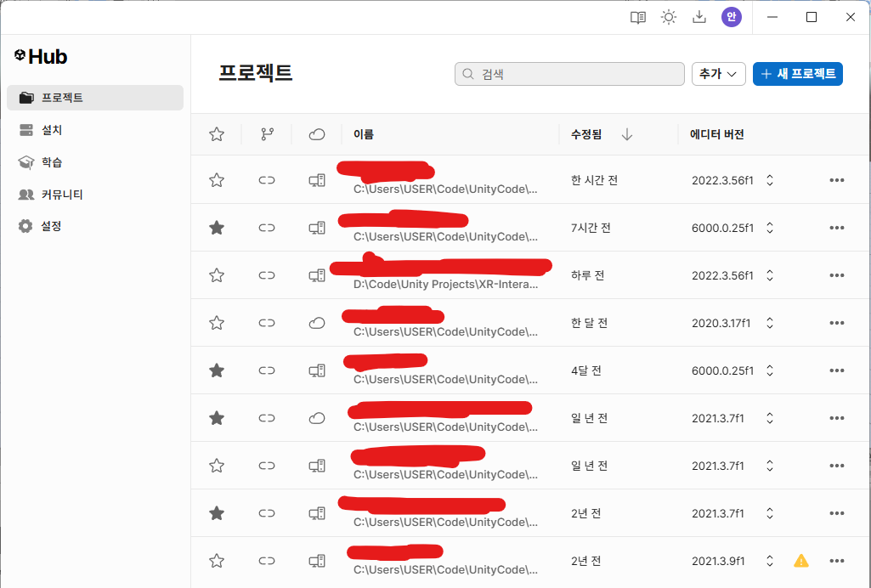This screenshot has width=871, height=588.
Task: Click link icon of 하루 전 project
Action: pyautogui.click(x=267, y=275)
